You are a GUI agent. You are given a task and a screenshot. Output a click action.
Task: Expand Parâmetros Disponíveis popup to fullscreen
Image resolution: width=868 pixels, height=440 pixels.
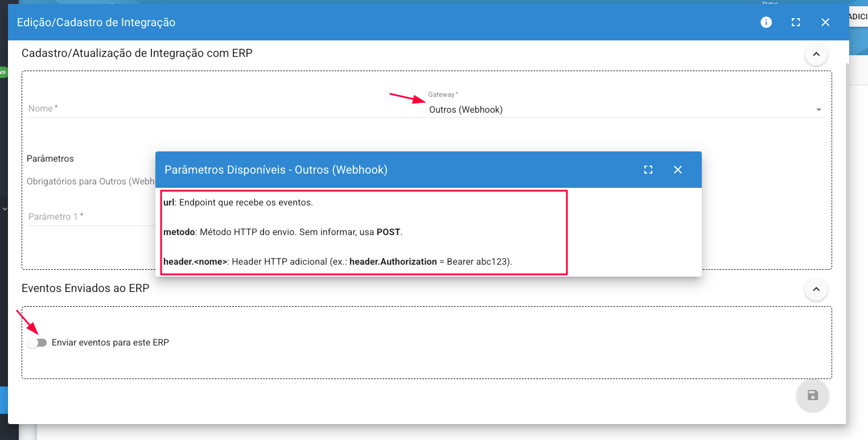pyautogui.click(x=648, y=170)
